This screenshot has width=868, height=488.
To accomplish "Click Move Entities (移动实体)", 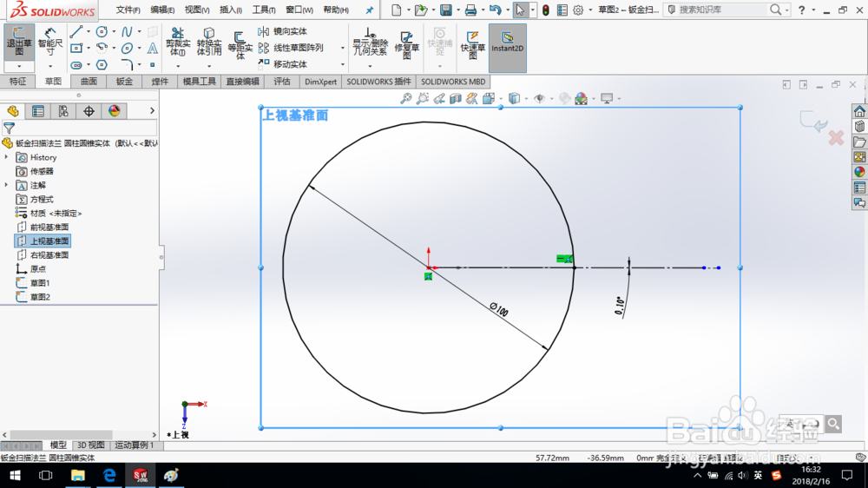I will tap(282, 64).
